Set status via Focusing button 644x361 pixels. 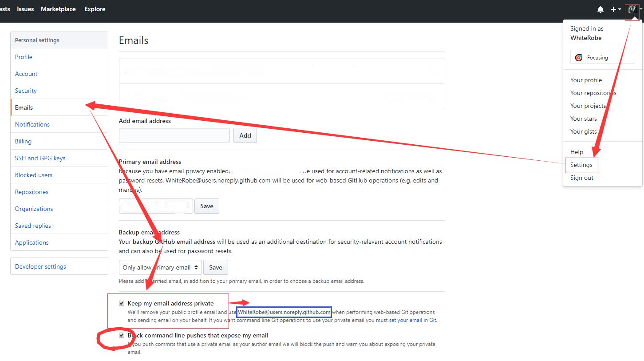point(602,57)
